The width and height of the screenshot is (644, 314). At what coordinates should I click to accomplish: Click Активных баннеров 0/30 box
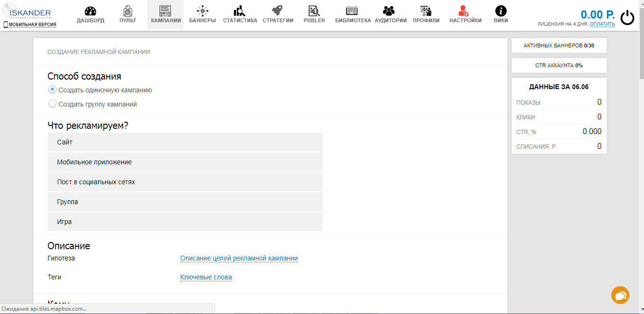pyautogui.click(x=559, y=45)
